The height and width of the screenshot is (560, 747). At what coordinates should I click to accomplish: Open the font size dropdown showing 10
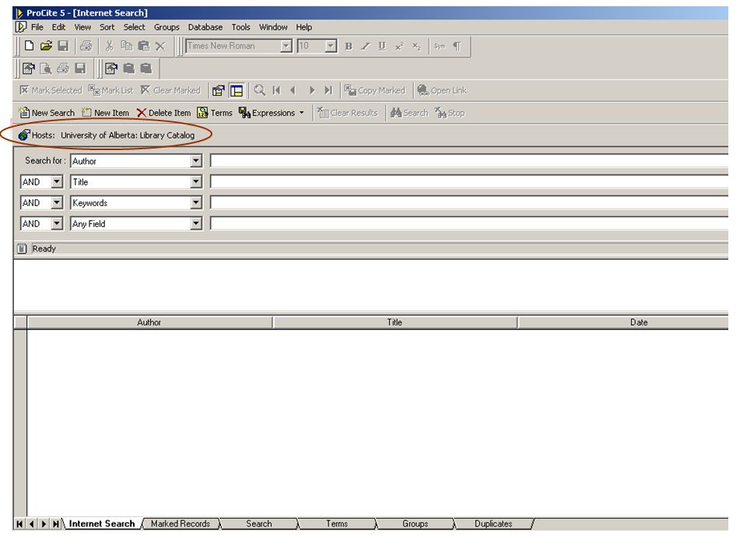(331, 46)
